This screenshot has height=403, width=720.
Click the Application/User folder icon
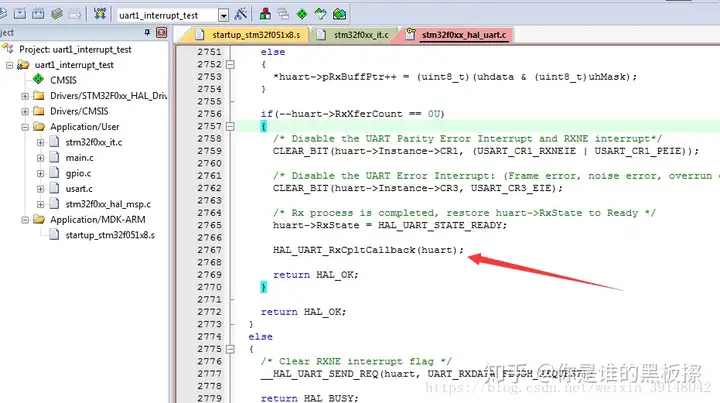point(39,127)
